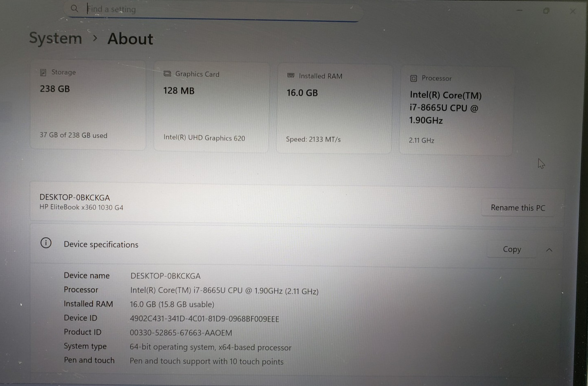Screen dimensions: 588x386
Task: Click the Device specifications info icon
Action: click(46, 243)
